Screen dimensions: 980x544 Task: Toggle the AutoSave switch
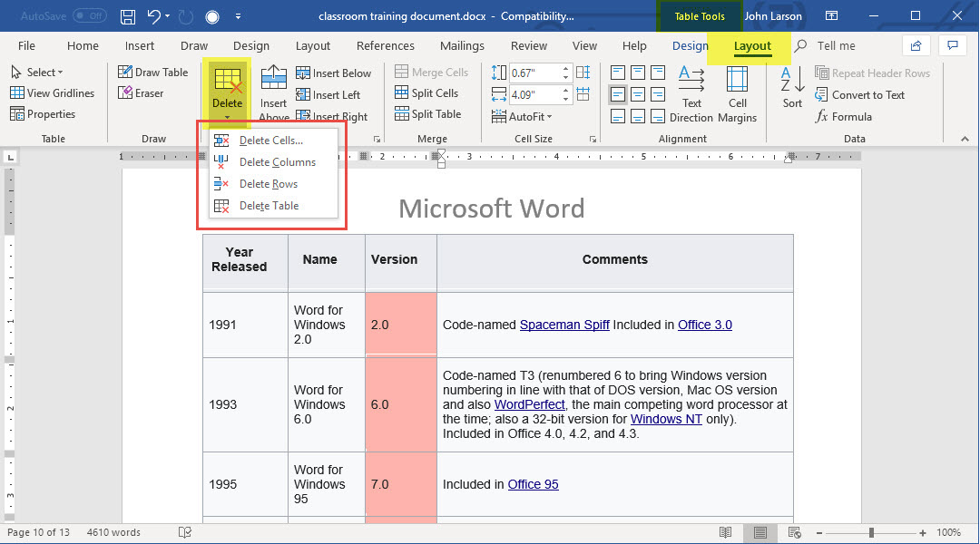[89, 16]
